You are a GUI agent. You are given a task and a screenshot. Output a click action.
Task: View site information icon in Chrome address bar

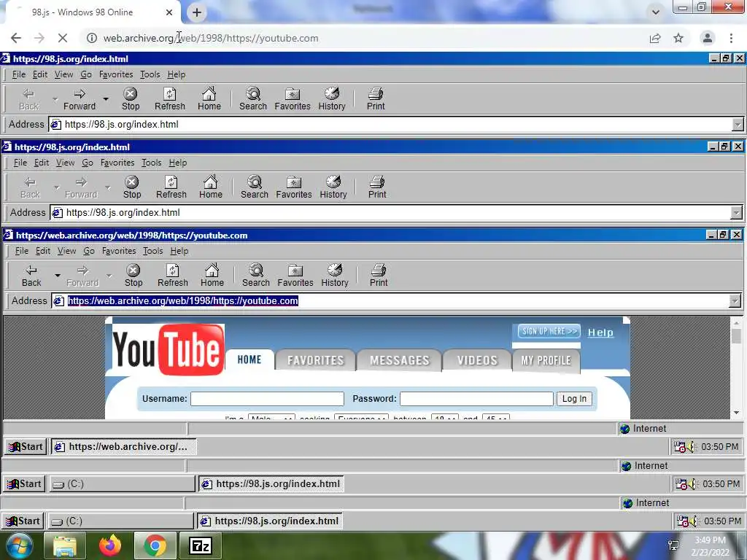coord(91,38)
